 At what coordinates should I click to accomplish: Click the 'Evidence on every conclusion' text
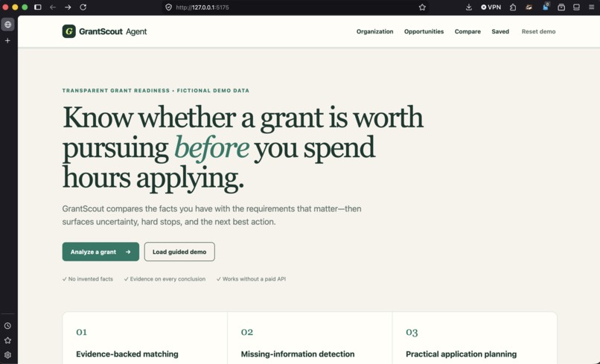167,279
